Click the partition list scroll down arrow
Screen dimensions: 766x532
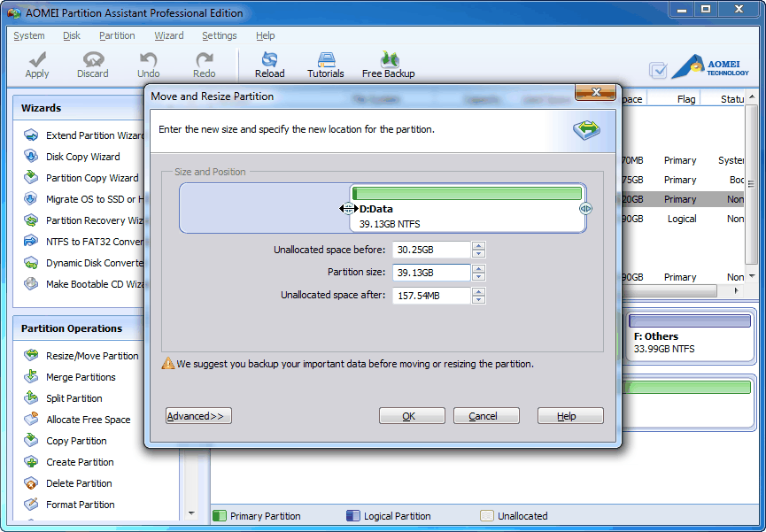click(x=752, y=276)
